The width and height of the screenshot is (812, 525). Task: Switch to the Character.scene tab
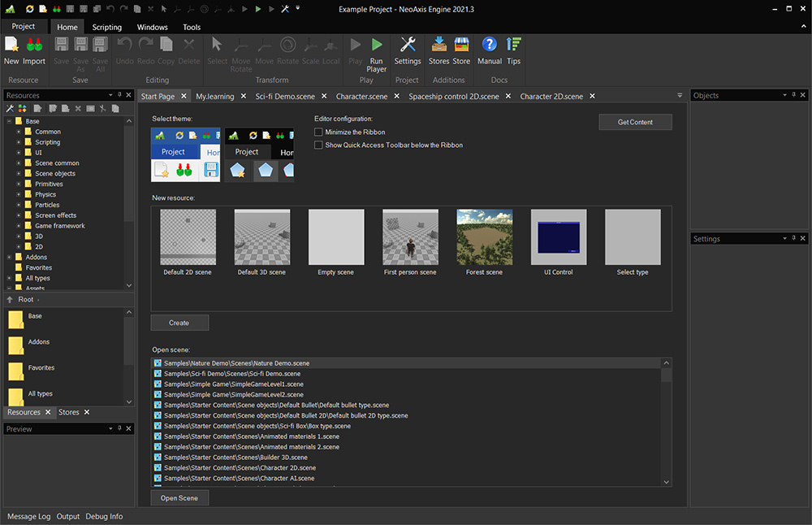pyautogui.click(x=361, y=97)
